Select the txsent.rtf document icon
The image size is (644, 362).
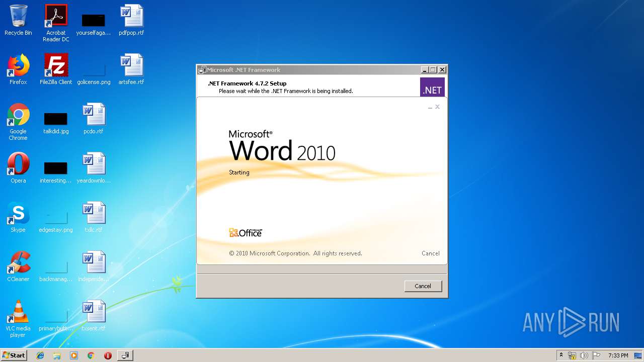[94, 316]
